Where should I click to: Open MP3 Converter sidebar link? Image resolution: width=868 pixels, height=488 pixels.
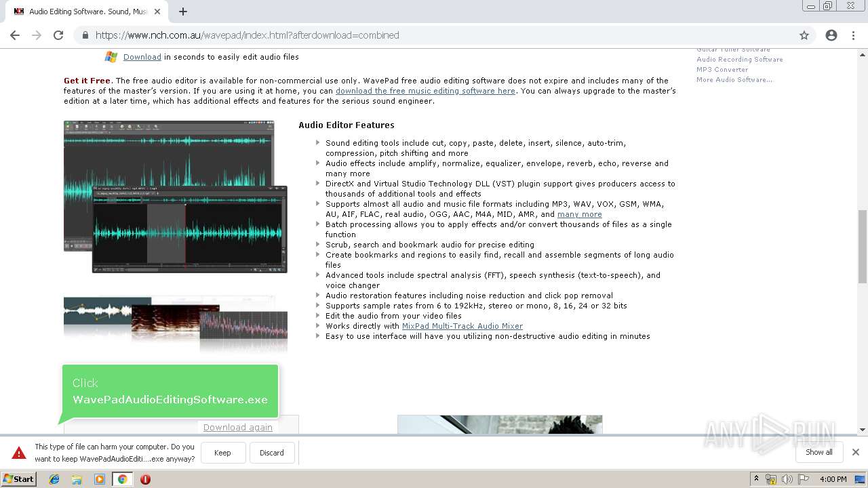[722, 70]
